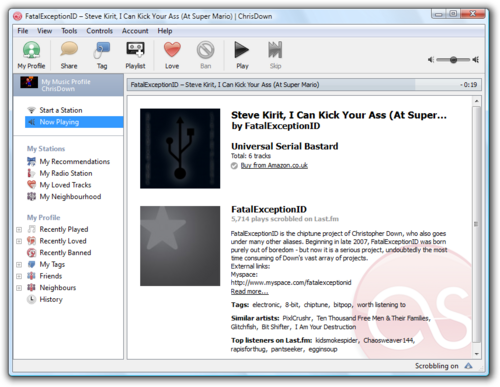Open My Neighbourhood station
The width and height of the screenshot is (500, 387).
click(x=70, y=197)
